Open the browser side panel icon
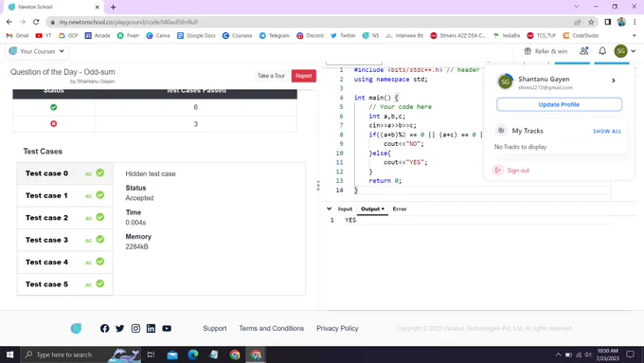 tap(608, 22)
